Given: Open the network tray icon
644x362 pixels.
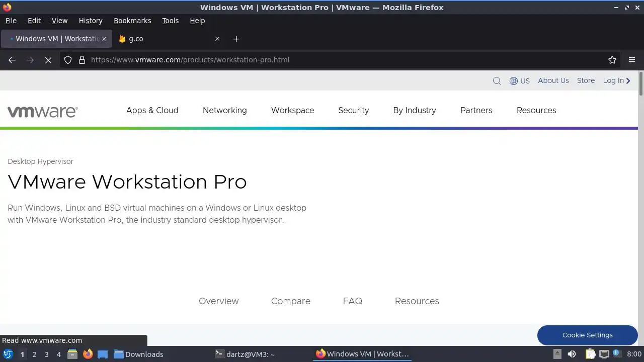Looking at the screenshot, I should [604, 354].
